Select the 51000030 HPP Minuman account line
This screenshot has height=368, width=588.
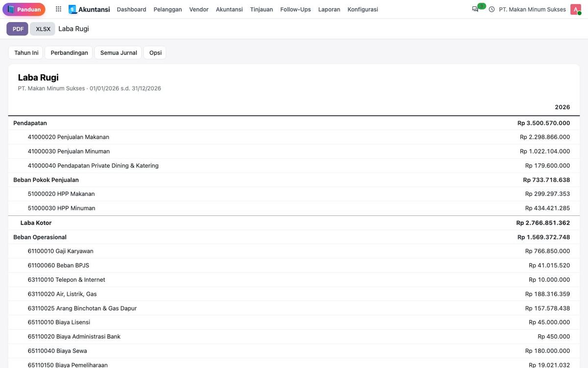[x=294, y=208]
